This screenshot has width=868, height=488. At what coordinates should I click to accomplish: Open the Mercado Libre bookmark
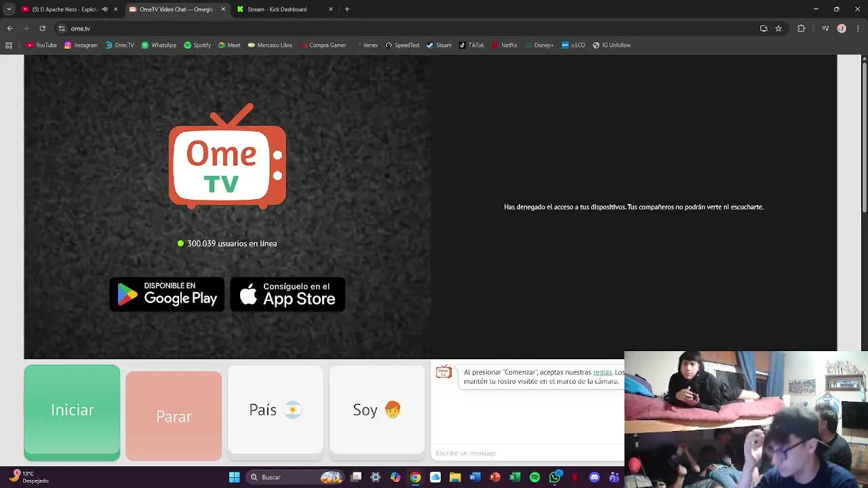pyautogui.click(x=270, y=45)
